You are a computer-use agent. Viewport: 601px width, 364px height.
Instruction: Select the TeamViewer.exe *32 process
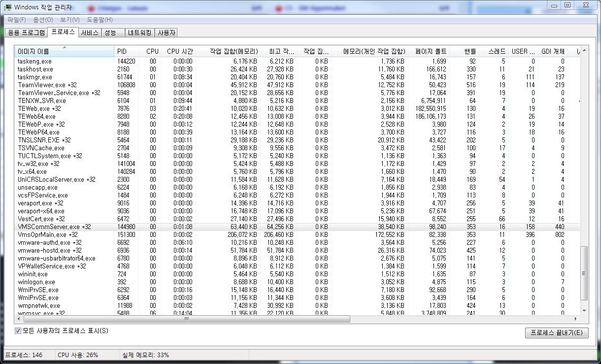tap(298, 85)
